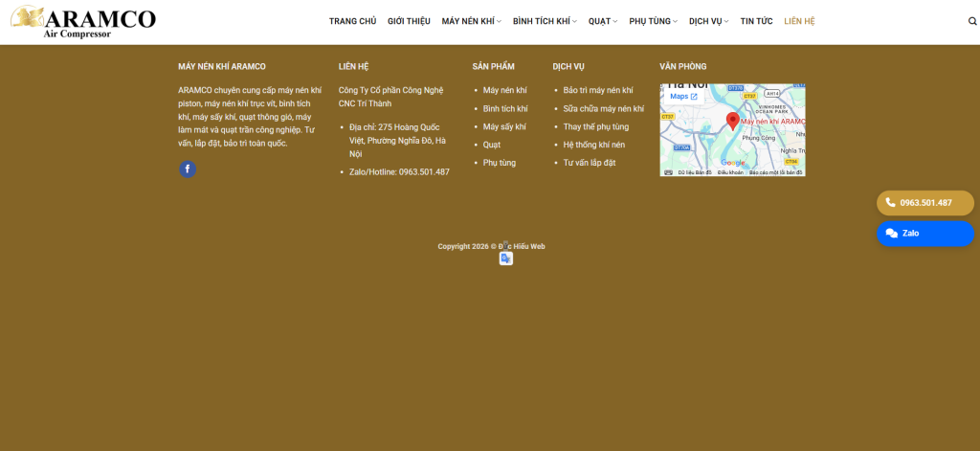
Task: Click the office Google map thumbnail
Action: click(x=732, y=130)
